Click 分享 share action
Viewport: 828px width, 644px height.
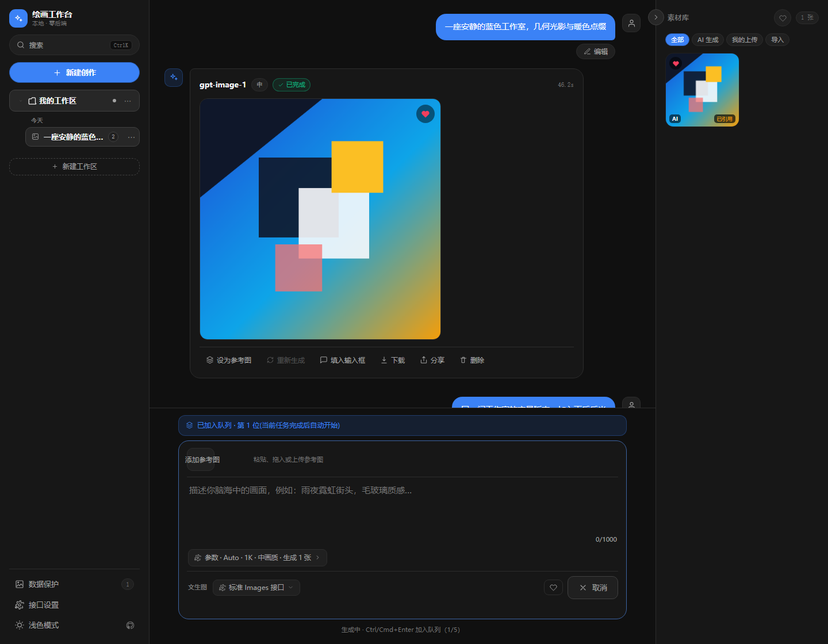(432, 360)
